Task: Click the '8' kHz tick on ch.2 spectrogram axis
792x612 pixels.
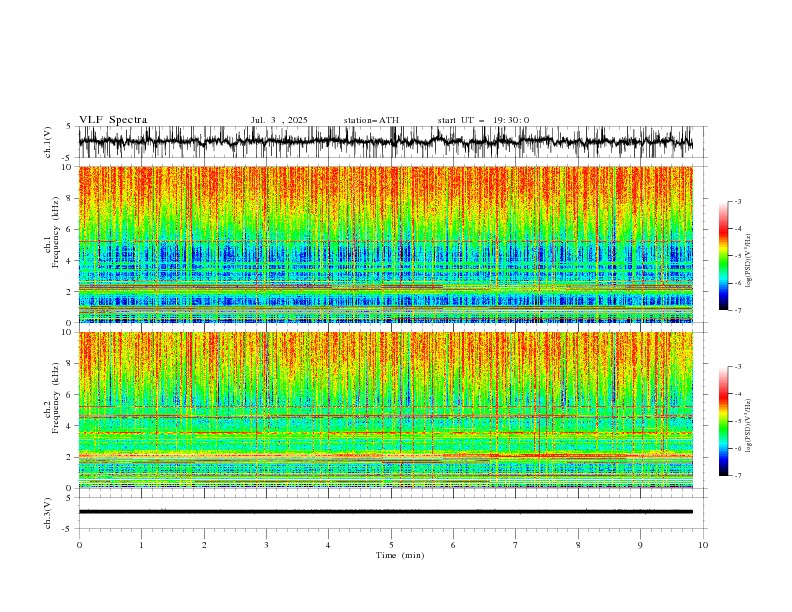Action: pos(70,364)
